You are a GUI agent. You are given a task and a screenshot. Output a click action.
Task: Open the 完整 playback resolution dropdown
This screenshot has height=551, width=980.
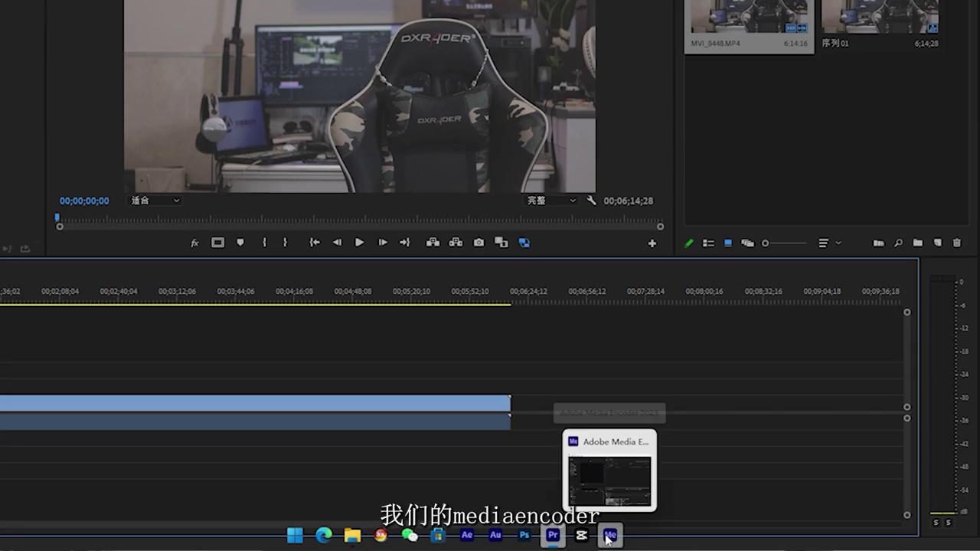coord(550,201)
